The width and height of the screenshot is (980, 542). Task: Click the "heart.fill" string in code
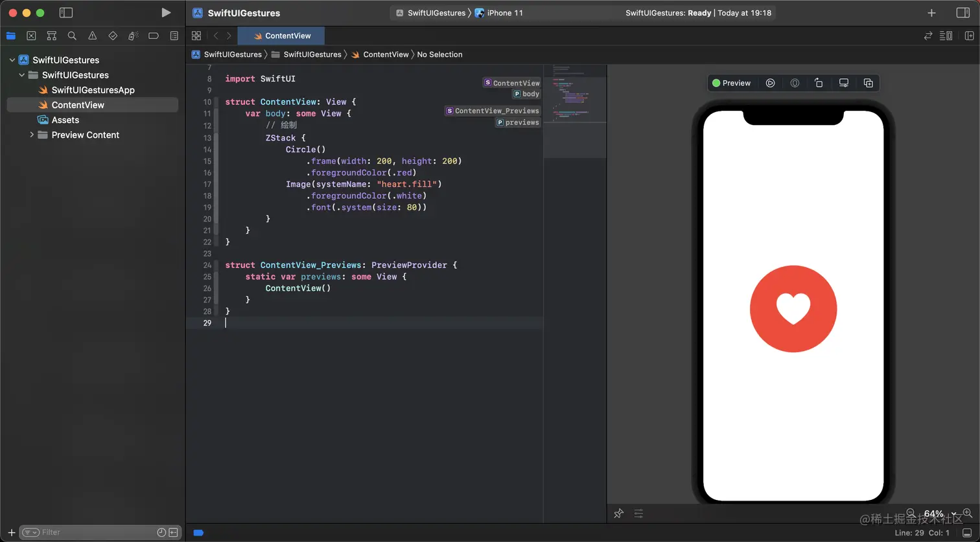[x=406, y=184]
